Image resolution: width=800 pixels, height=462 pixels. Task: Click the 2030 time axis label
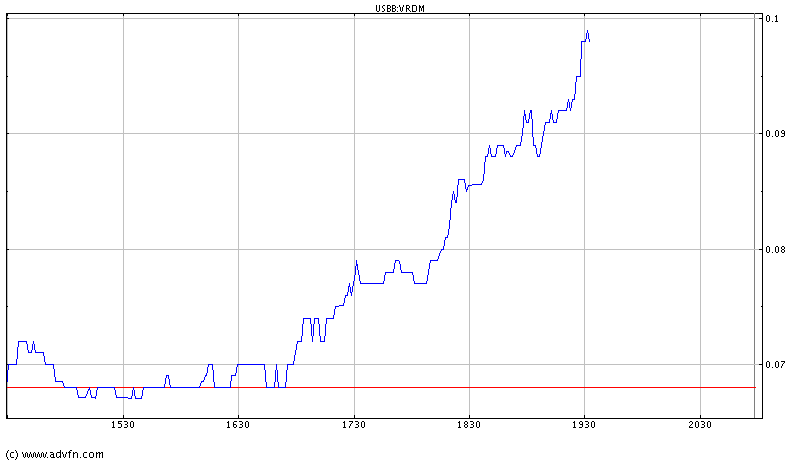coord(699,425)
